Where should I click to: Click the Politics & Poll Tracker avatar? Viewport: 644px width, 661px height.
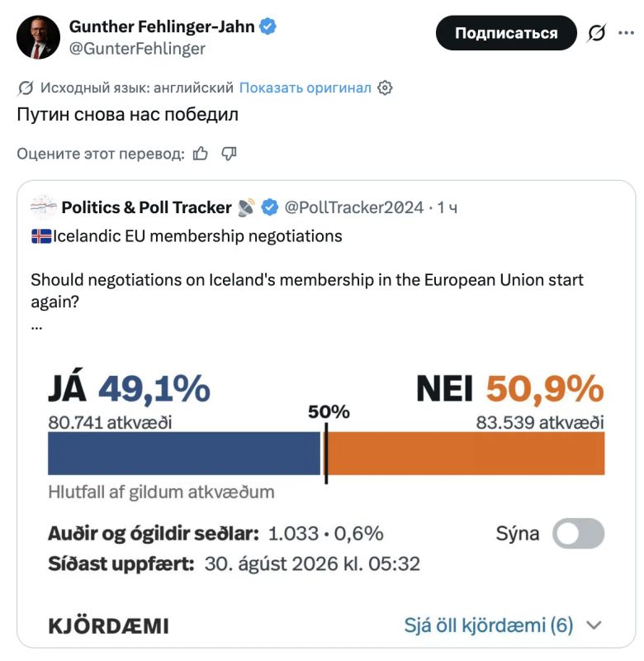point(44,207)
